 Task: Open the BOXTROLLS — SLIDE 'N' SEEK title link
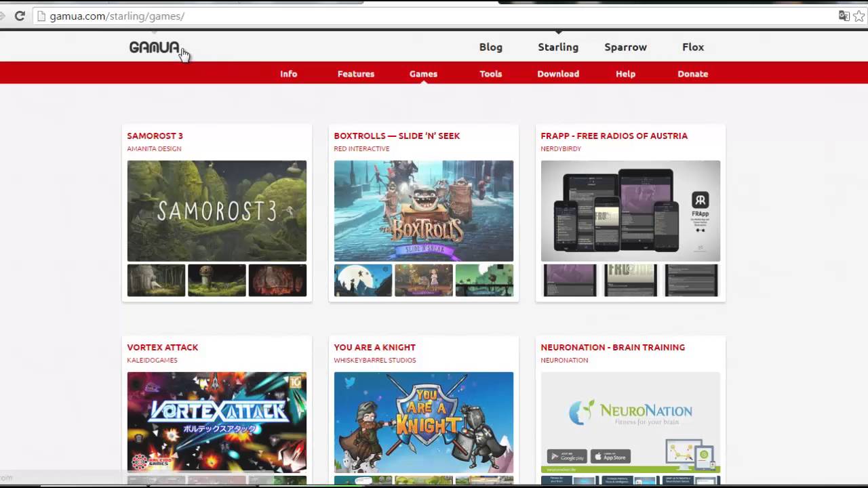(x=397, y=136)
